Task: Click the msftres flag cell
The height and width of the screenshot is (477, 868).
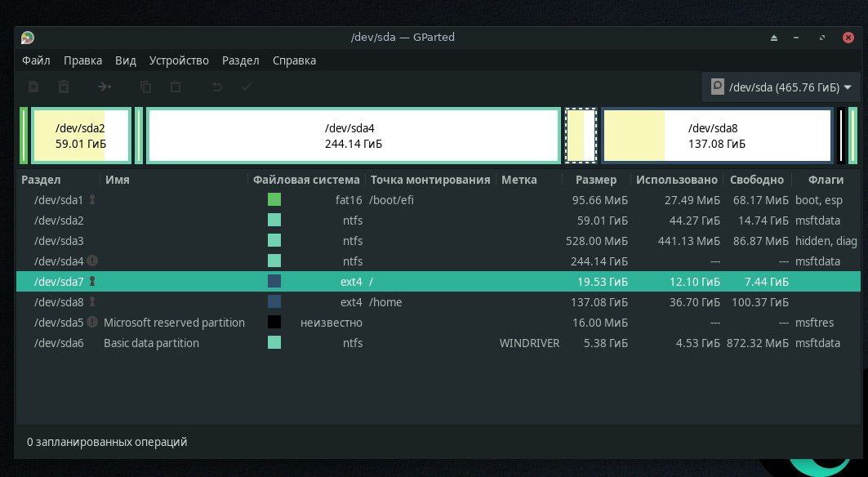Action: tap(814, 323)
